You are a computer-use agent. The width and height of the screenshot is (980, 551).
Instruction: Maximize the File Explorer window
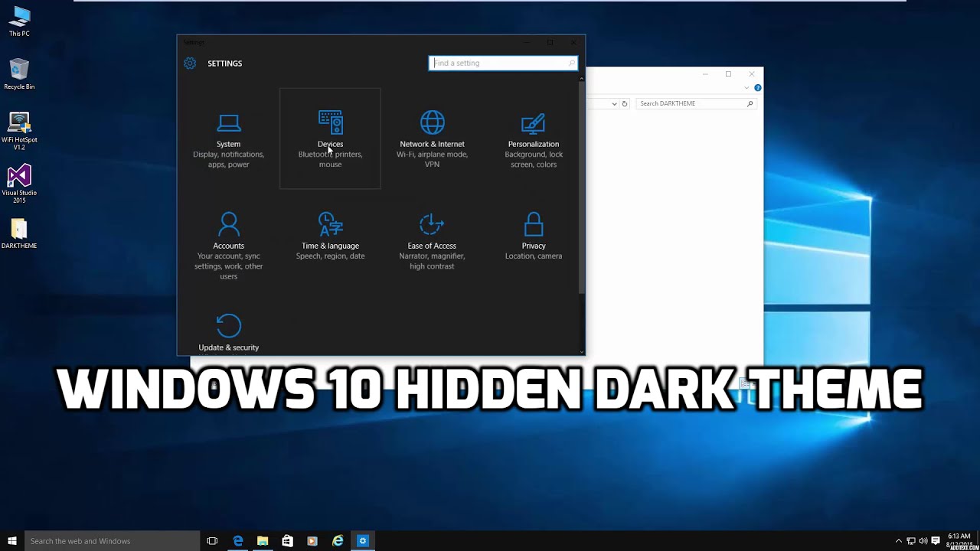click(x=728, y=74)
